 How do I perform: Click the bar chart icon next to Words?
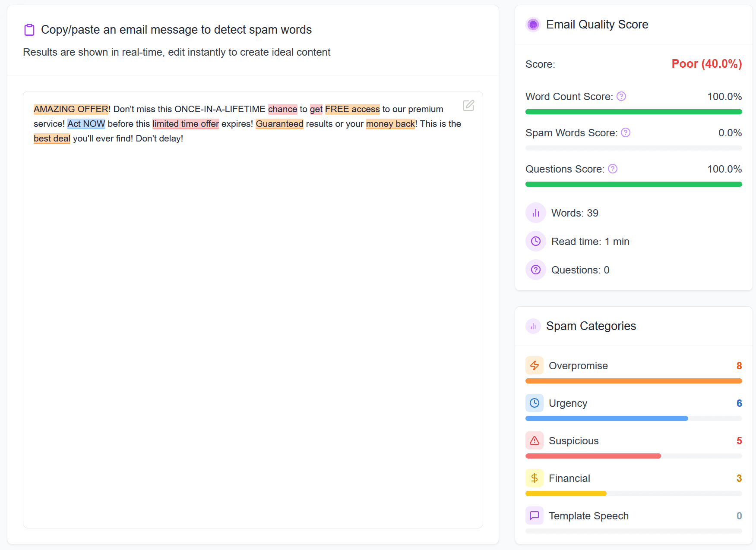pos(536,213)
